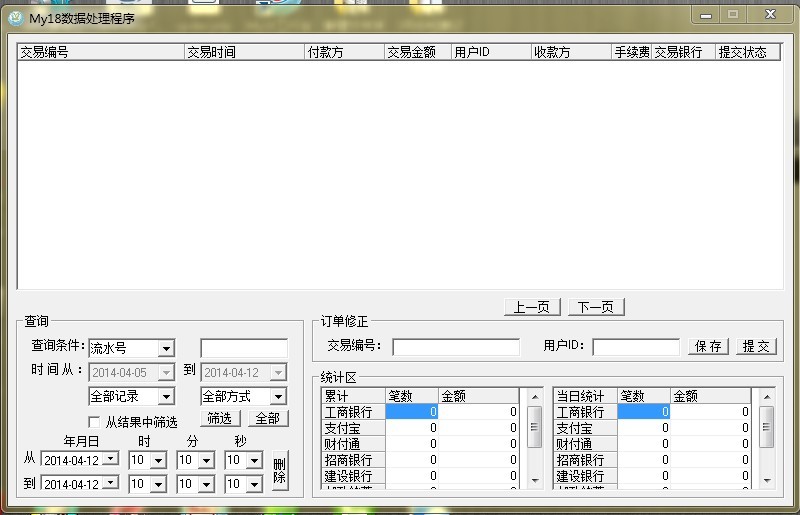Viewport: 800px width, 515px height.
Task: Click the 全部 button
Action: 268,419
